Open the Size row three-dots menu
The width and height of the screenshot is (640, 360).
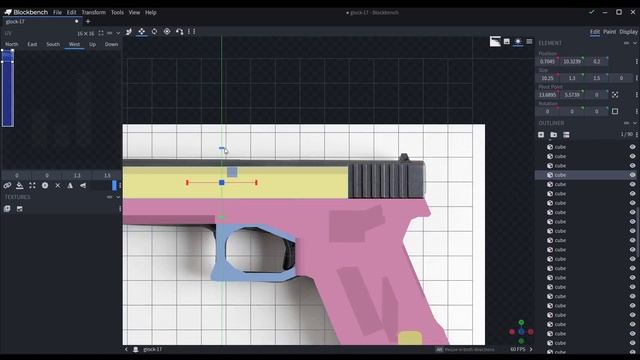(x=636, y=78)
